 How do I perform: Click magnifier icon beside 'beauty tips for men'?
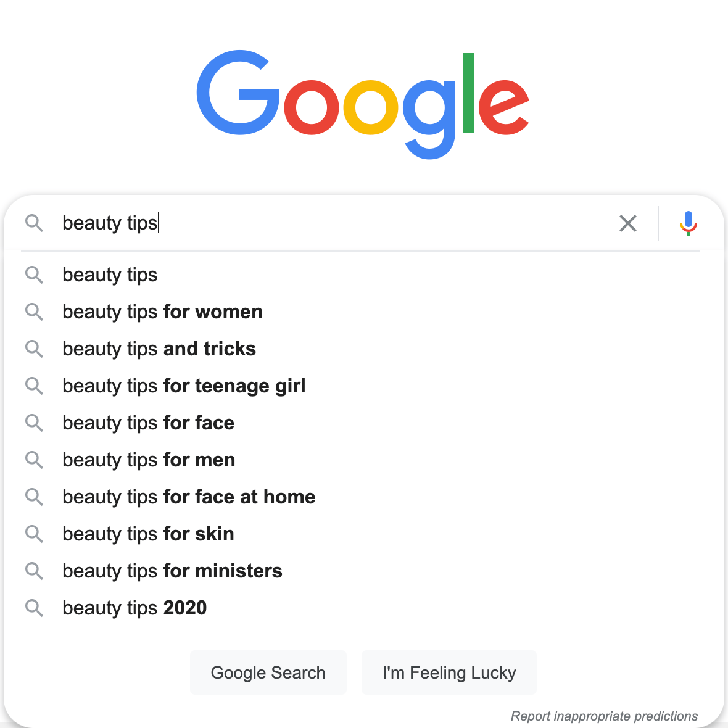(x=35, y=460)
